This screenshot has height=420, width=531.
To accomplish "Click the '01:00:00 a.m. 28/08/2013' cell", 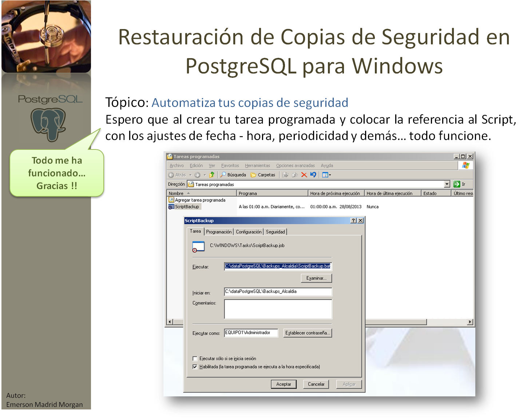I will pos(336,207).
